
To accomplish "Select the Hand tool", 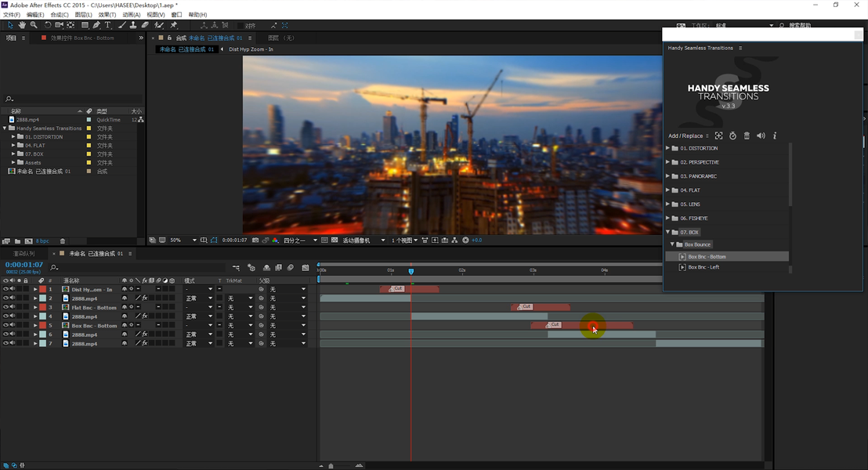I will [22, 25].
